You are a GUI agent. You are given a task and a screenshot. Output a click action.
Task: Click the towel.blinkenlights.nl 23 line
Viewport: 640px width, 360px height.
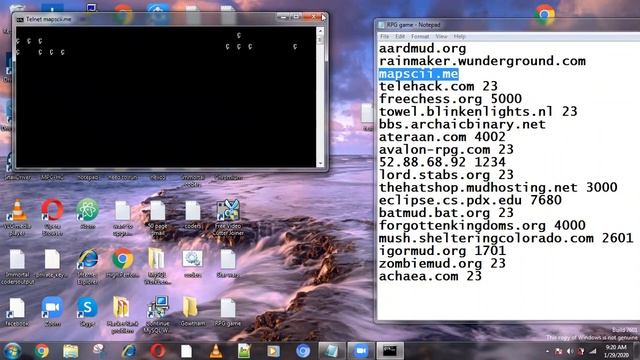(x=478, y=112)
